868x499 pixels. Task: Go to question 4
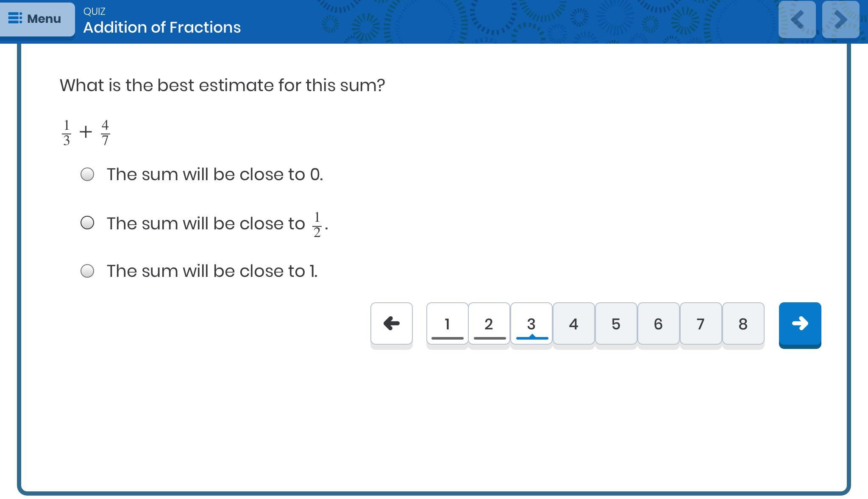[574, 324]
